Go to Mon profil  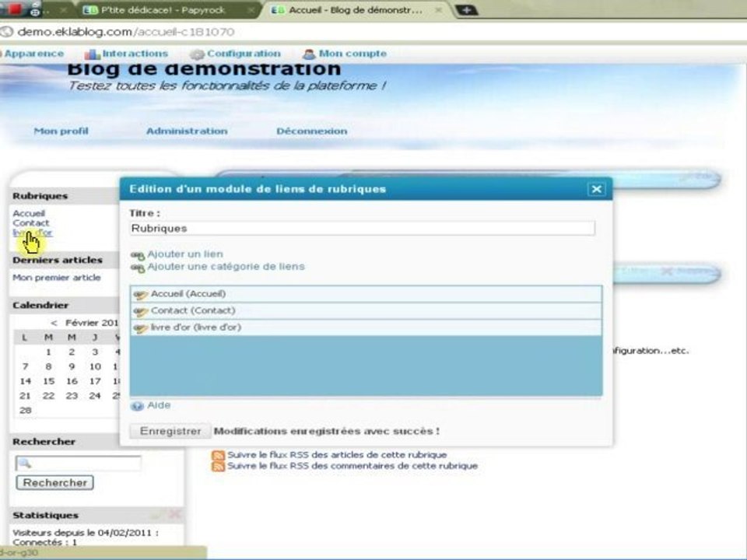coord(61,131)
